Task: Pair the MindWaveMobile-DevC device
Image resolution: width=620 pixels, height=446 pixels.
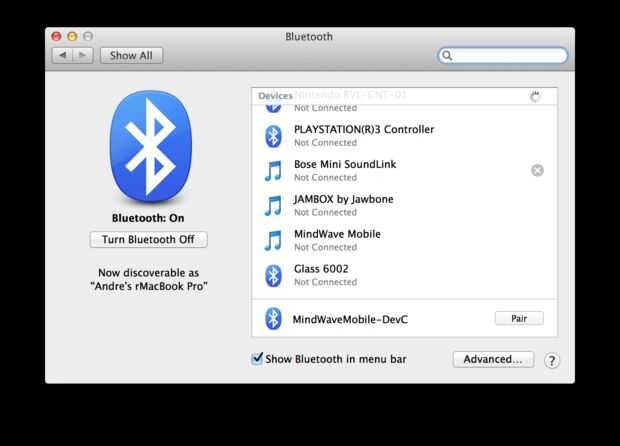Action: 519,318
